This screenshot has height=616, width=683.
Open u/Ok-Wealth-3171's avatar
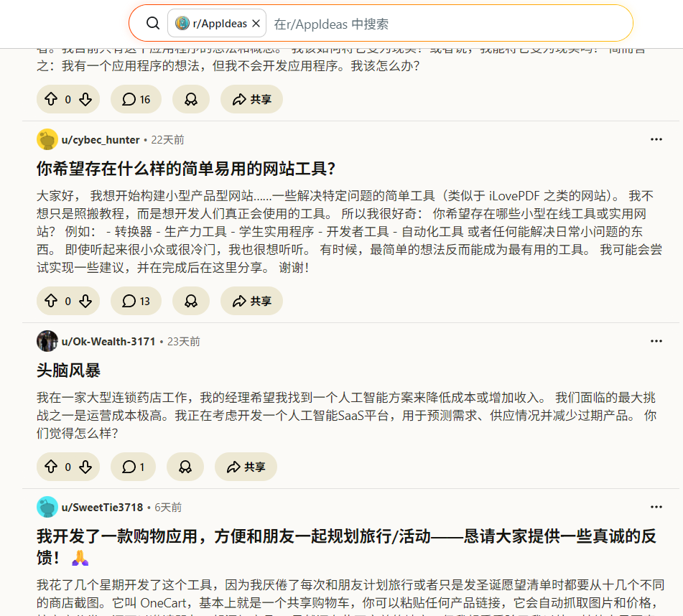(x=47, y=341)
